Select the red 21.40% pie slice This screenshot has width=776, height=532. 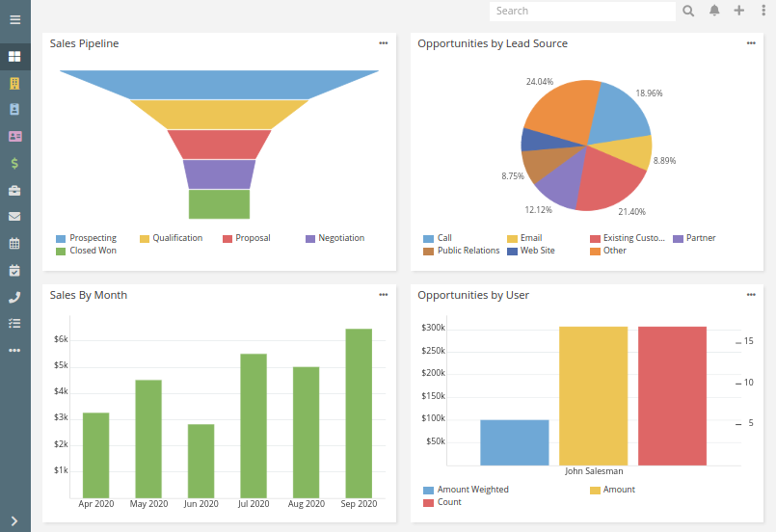pos(608,180)
